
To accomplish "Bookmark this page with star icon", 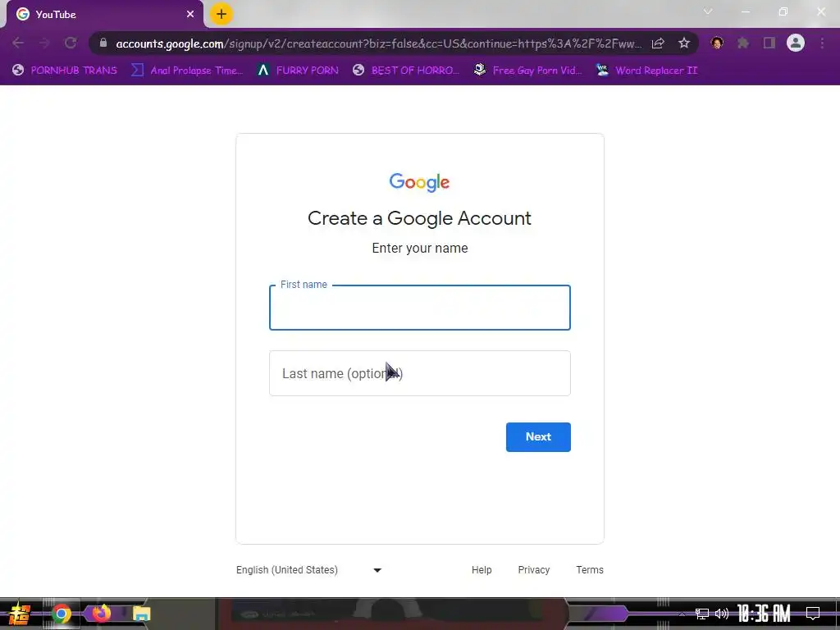I will pos(683,43).
